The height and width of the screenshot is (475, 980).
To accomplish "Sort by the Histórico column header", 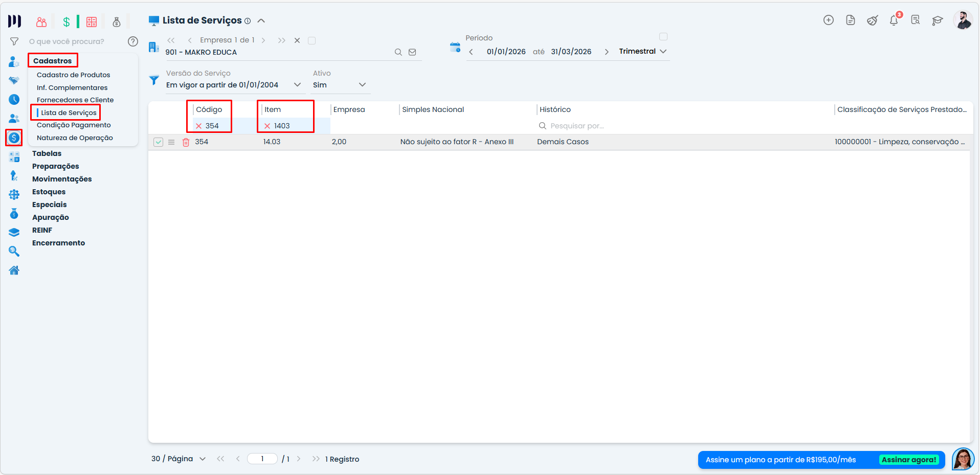I will [555, 109].
